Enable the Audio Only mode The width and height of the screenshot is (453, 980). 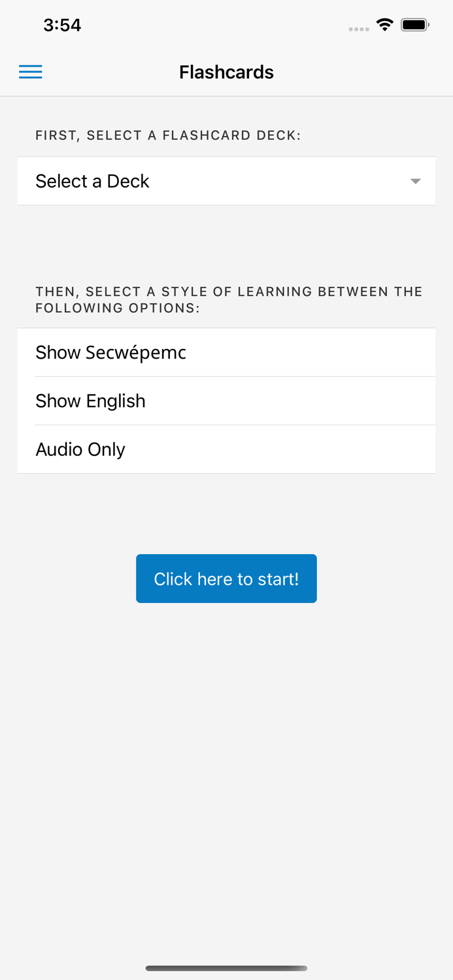[226, 449]
